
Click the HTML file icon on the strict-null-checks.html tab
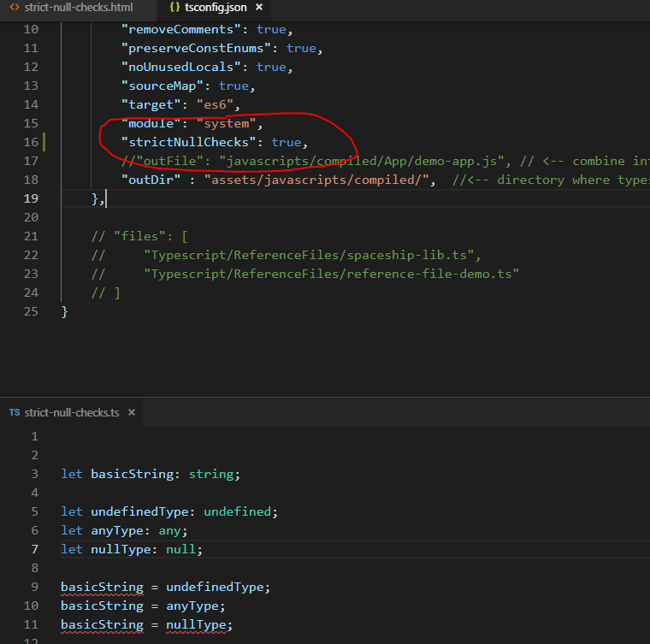tap(15, 8)
